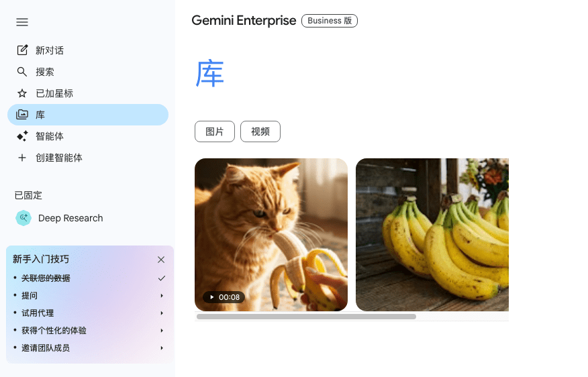Screen dimensions: 588x377
Task: Click the Business 版 badge
Action: tap(330, 21)
